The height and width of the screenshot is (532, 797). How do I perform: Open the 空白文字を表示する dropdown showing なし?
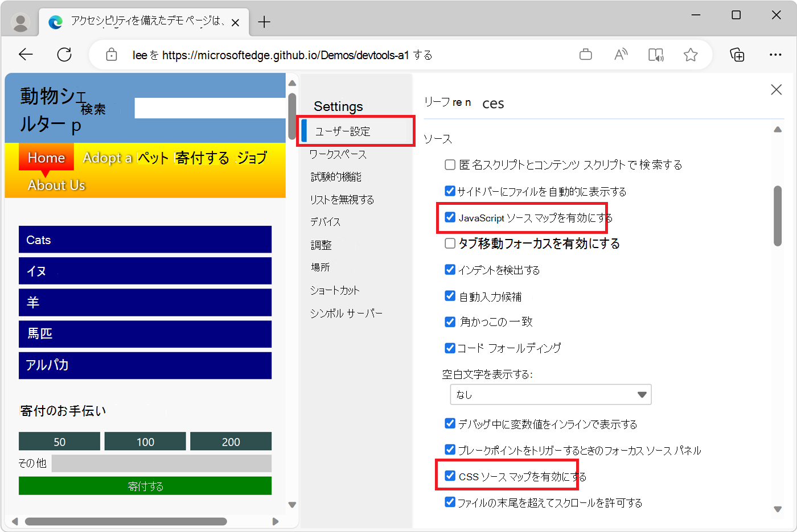pos(550,394)
